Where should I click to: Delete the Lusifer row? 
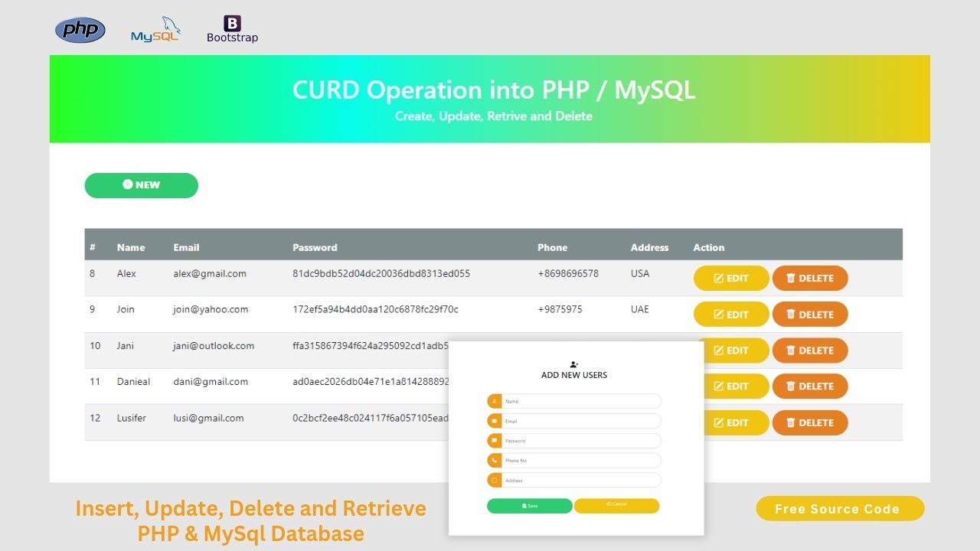coord(810,422)
